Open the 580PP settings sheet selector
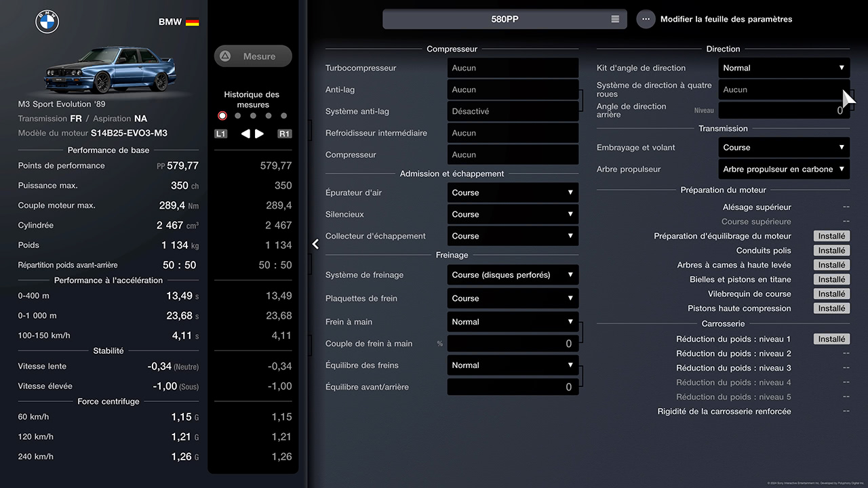868x488 pixels. click(x=505, y=19)
